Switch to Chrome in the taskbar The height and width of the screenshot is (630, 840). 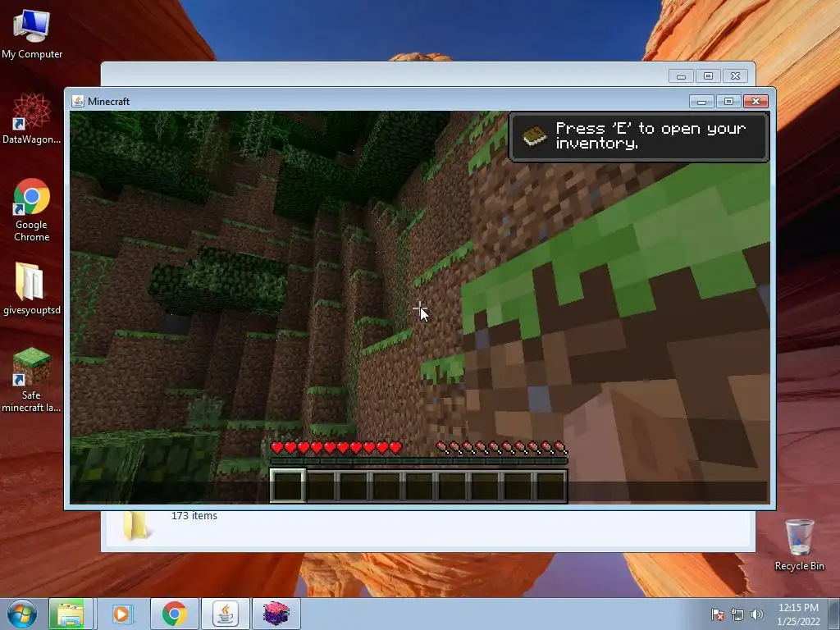click(x=175, y=614)
